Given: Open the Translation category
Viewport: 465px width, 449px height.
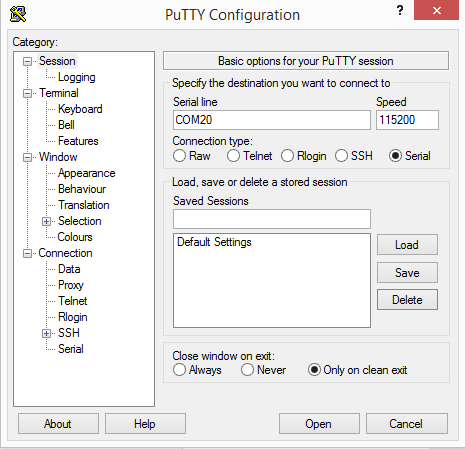Looking at the screenshot, I should click(84, 205).
